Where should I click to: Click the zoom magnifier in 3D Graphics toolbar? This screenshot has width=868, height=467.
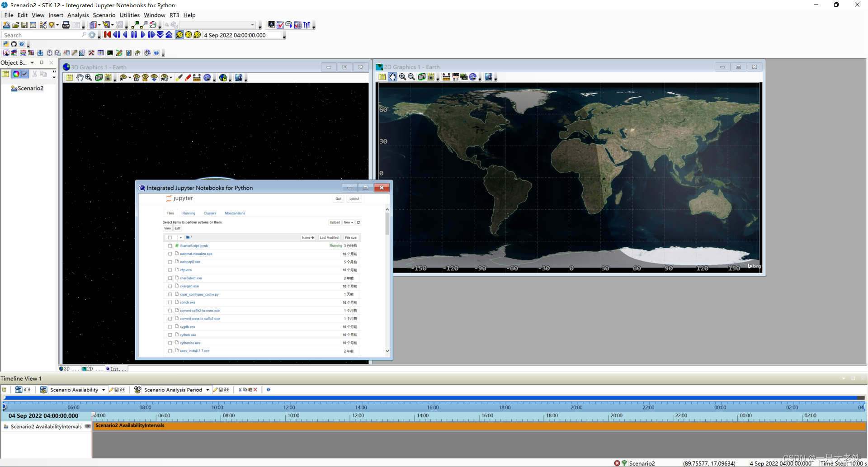89,78
